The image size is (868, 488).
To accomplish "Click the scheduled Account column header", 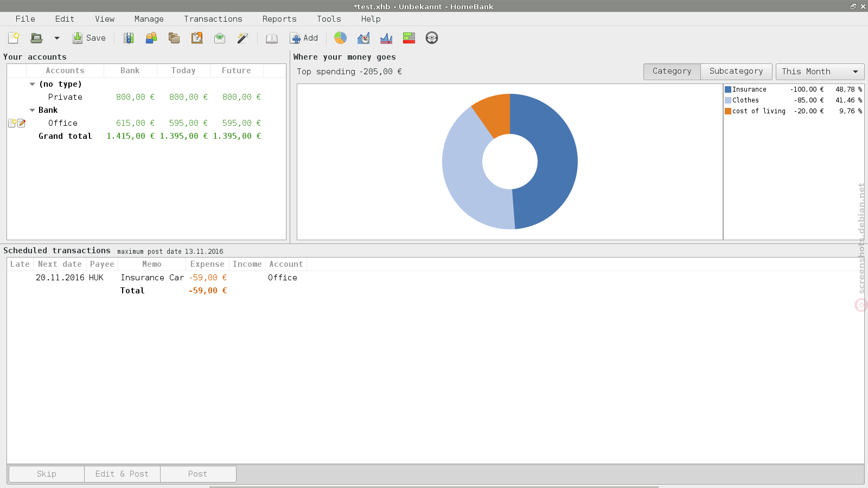I will coord(286,264).
